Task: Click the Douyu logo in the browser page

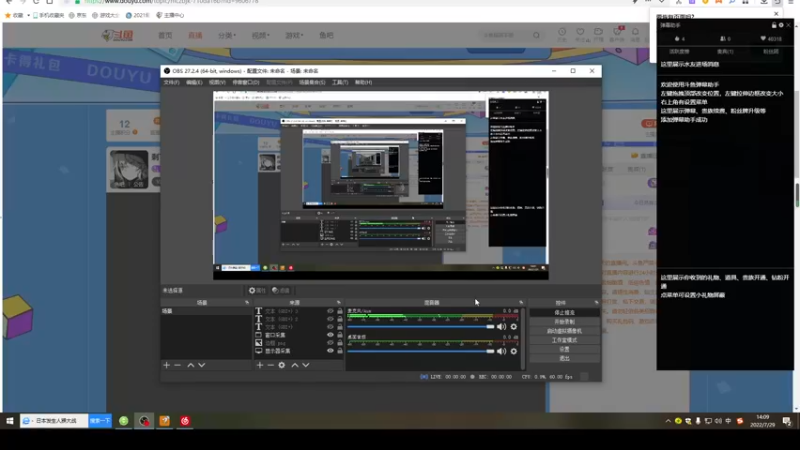Action: click(117, 35)
